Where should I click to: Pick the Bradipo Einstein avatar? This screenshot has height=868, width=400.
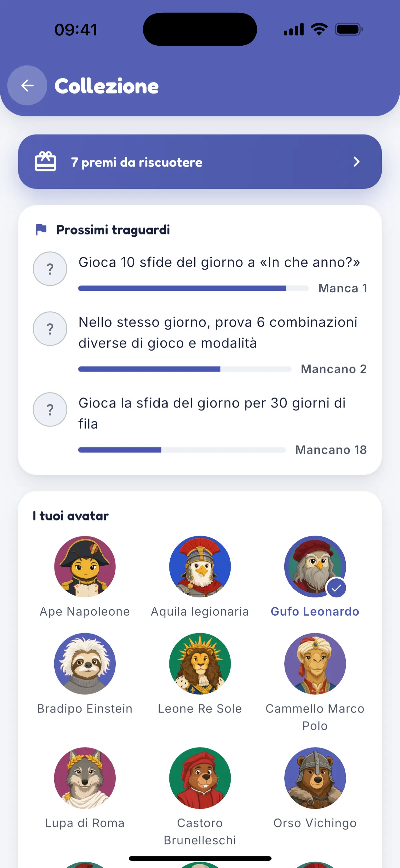(x=85, y=664)
